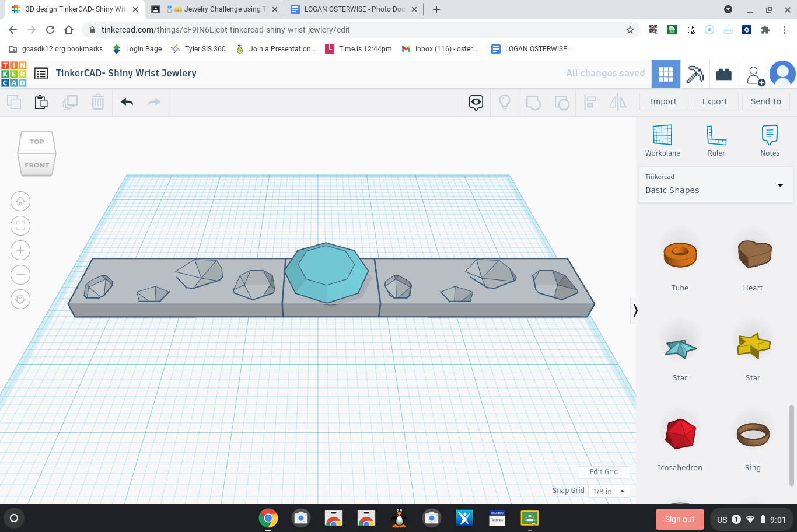
Task: Click the Copy toolbar icon
Action: [14, 102]
